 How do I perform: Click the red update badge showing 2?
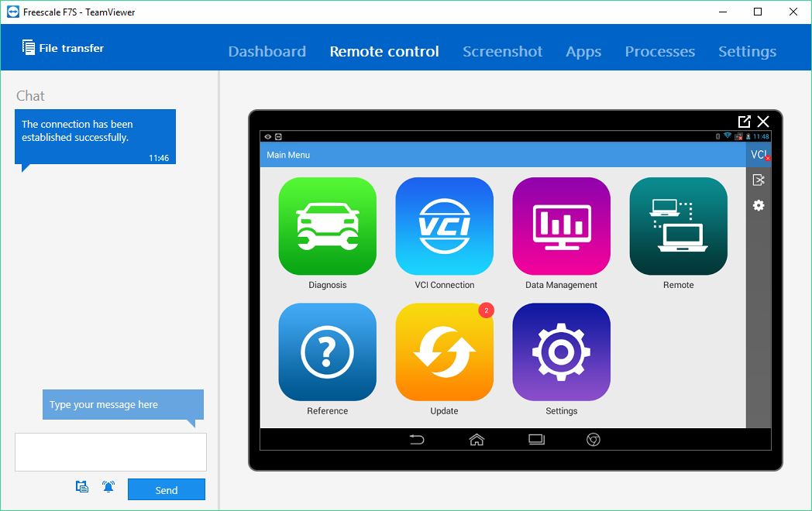coord(487,310)
